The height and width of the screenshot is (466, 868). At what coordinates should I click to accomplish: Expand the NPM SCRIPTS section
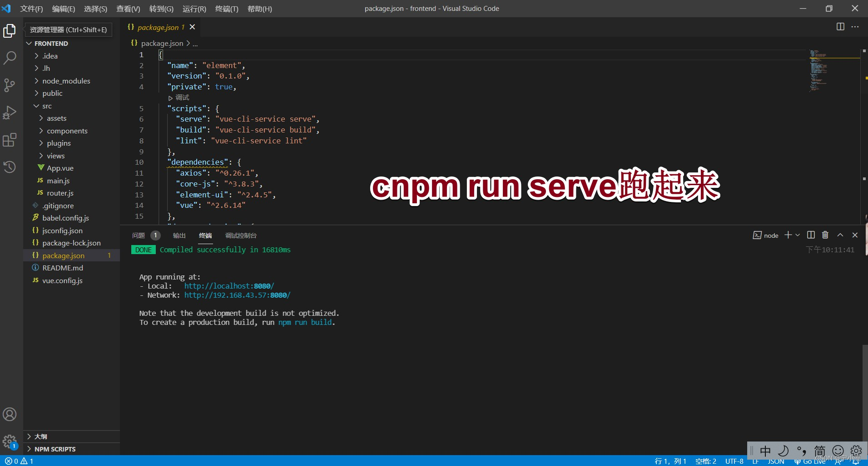pyautogui.click(x=72, y=449)
